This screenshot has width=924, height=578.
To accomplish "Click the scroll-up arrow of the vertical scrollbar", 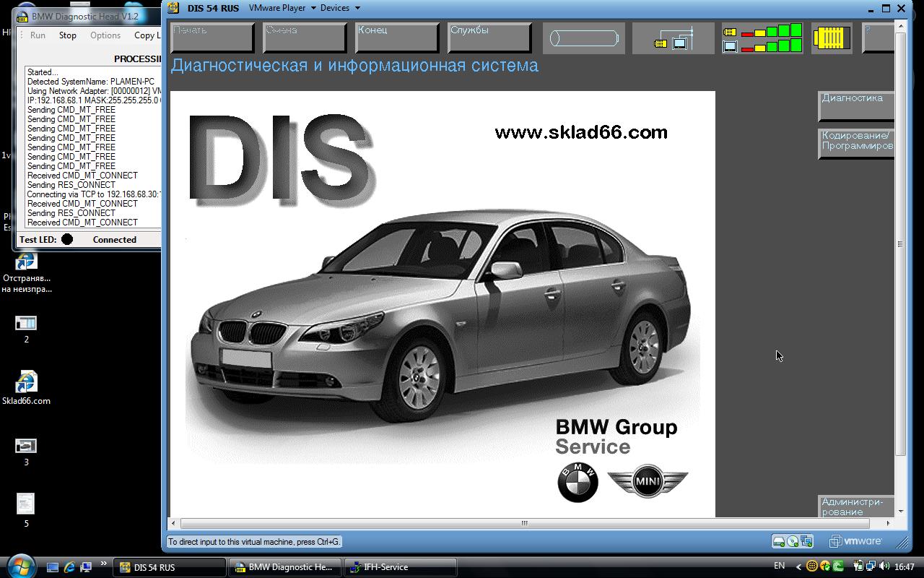I will coord(900,26).
